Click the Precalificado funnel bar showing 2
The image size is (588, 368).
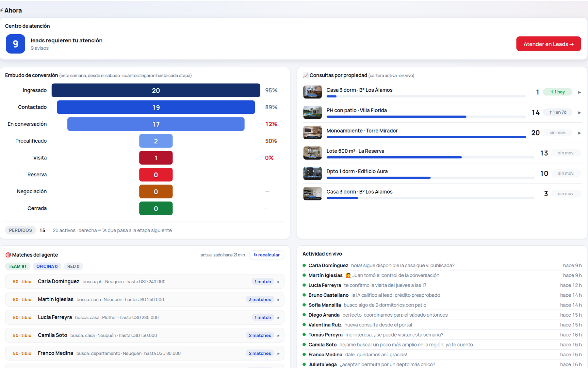click(156, 141)
